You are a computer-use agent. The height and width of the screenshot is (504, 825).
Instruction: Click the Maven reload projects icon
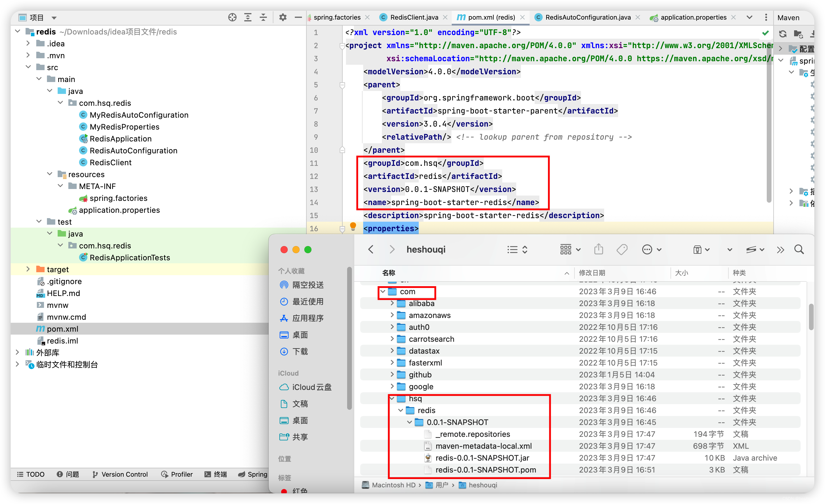783,34
